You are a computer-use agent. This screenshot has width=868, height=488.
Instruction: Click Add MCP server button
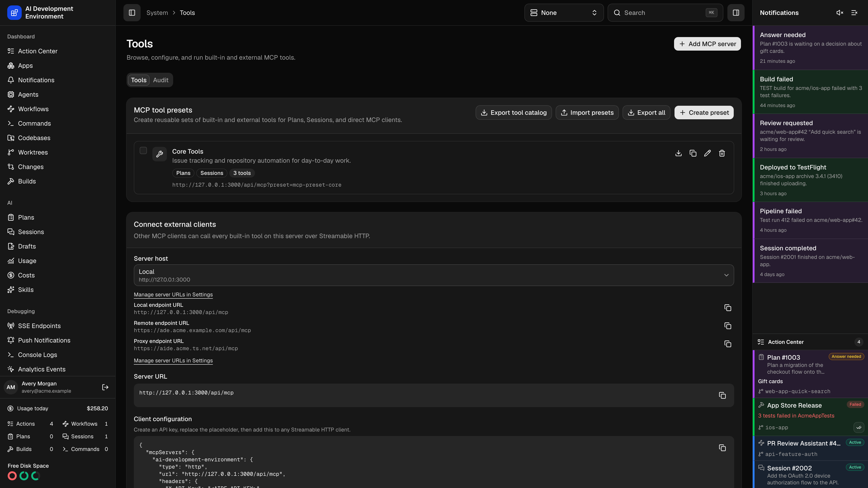click(707, 44)
